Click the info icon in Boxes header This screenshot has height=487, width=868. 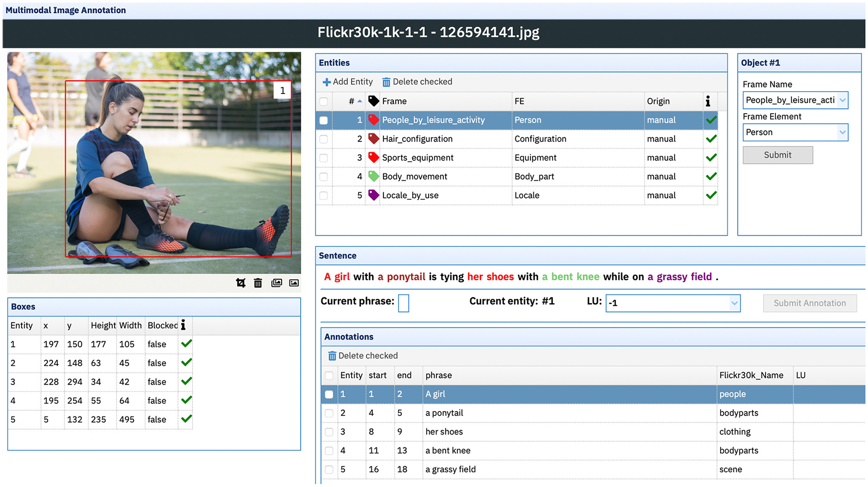[183, 325]
